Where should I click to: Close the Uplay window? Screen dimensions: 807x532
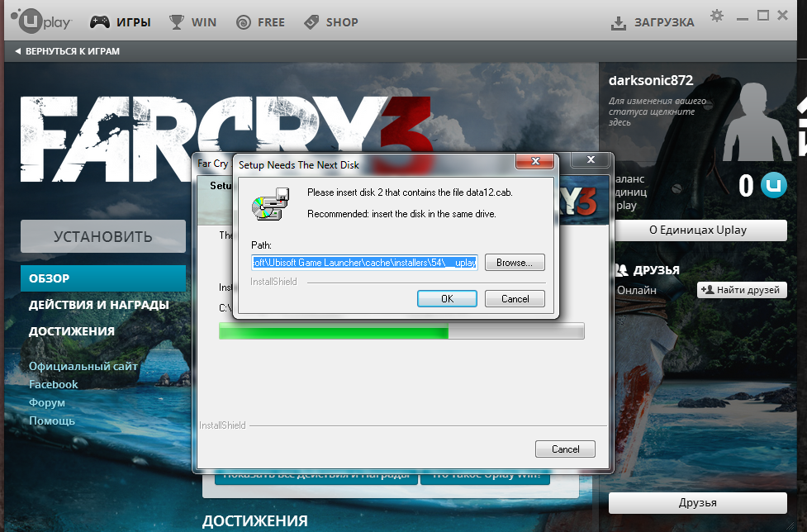coord(782,16)
